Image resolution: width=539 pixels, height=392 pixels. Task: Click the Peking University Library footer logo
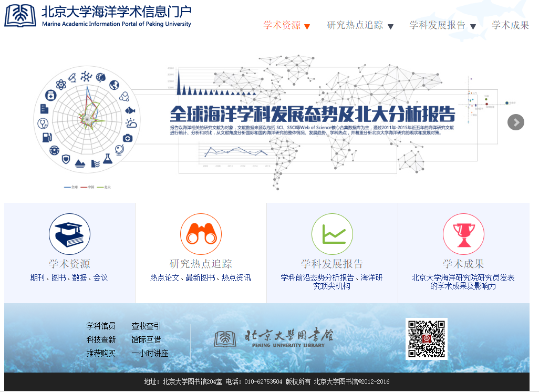click(273, 338)
